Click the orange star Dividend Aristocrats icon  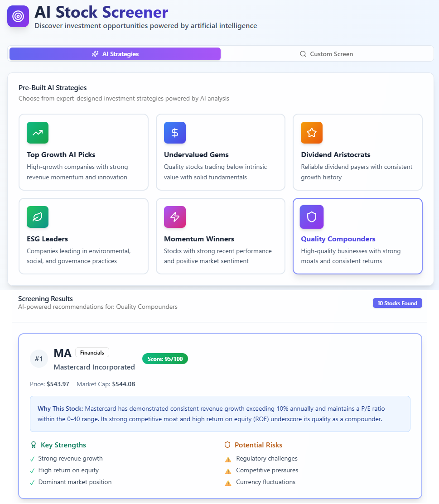click(x=312, y=132)
